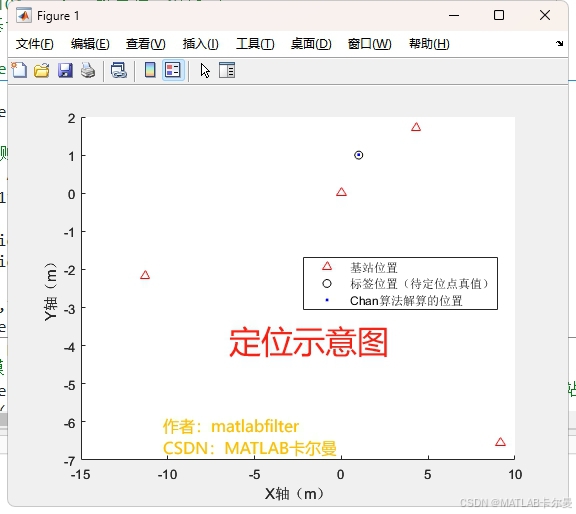Click the CSDN：MATLAB卡尔曼 annotation text
This screenshot has height=514, width=576.
[250, 448]
